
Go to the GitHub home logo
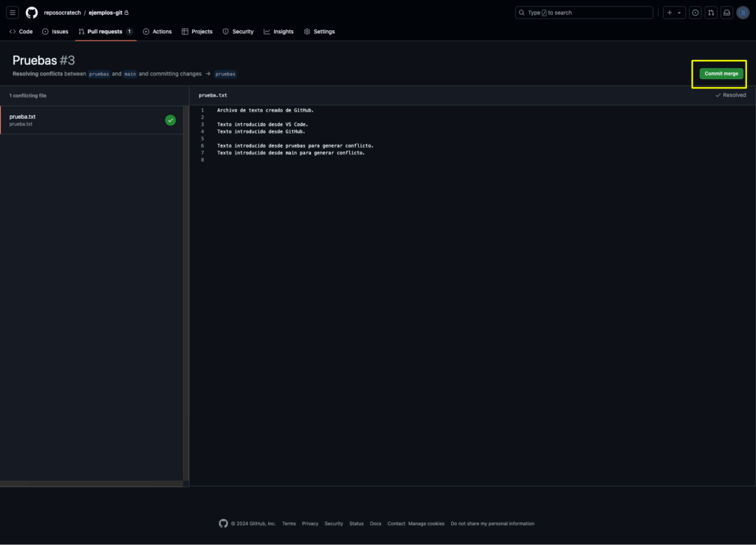[x=31, y=13]
